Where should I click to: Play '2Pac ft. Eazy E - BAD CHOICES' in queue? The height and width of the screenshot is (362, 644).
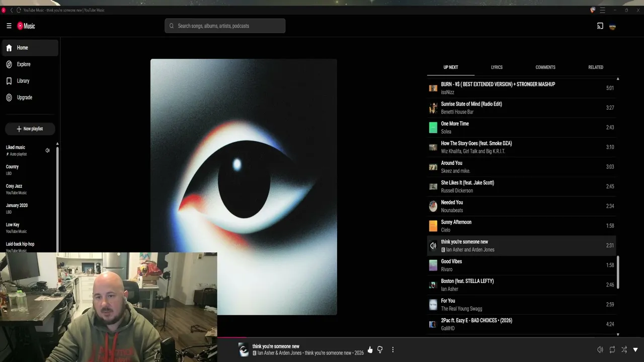(x=521, y=324)
